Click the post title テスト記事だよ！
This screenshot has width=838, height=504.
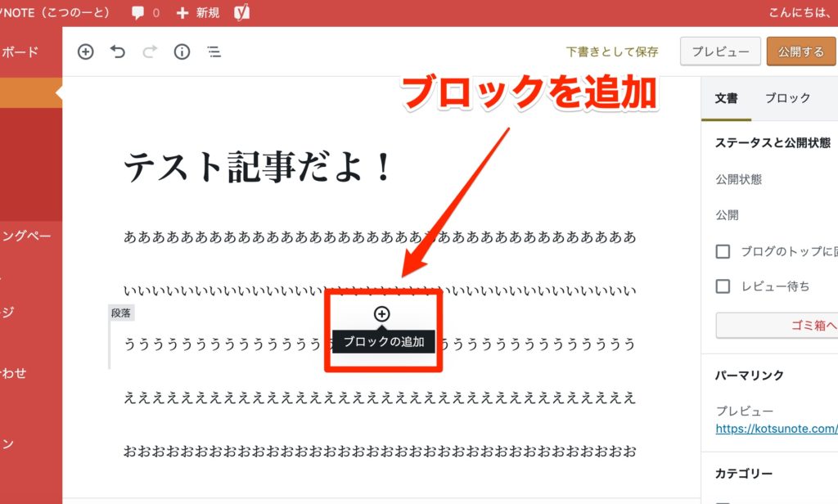point(259,167)
